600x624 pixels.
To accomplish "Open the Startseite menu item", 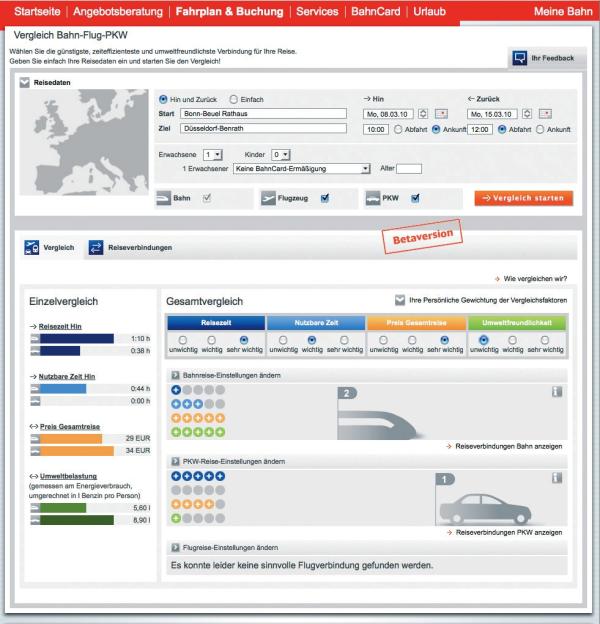I will click(x=37, y=12).
